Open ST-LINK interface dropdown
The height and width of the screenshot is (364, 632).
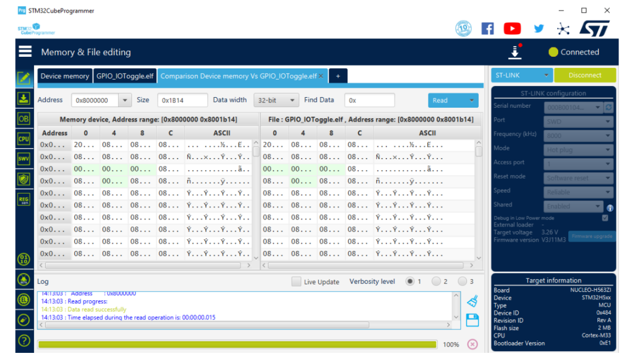(522, 75)
